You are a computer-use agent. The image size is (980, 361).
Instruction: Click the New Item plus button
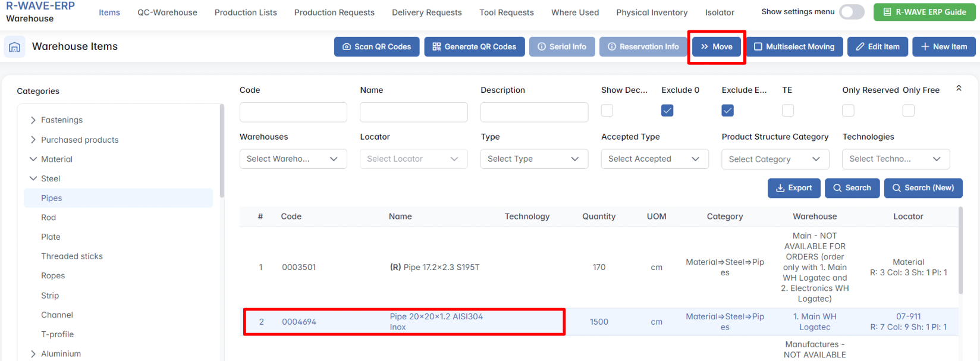click(944, 47)
